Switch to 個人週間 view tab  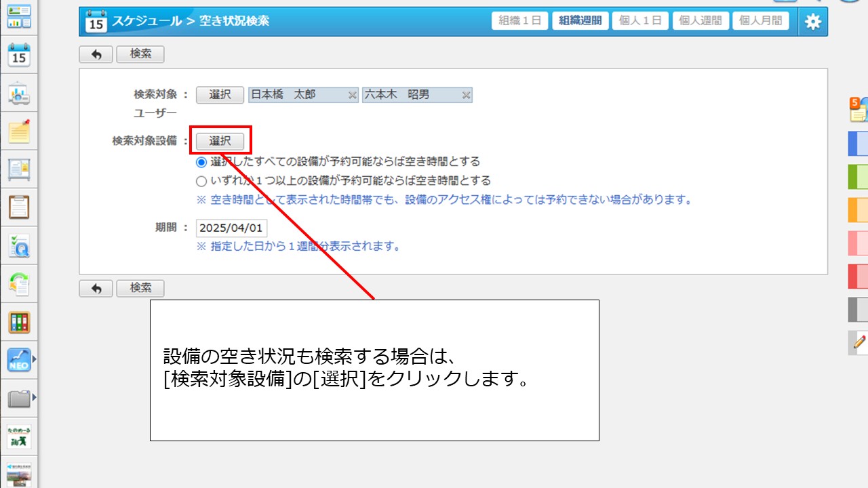(701, 21)
